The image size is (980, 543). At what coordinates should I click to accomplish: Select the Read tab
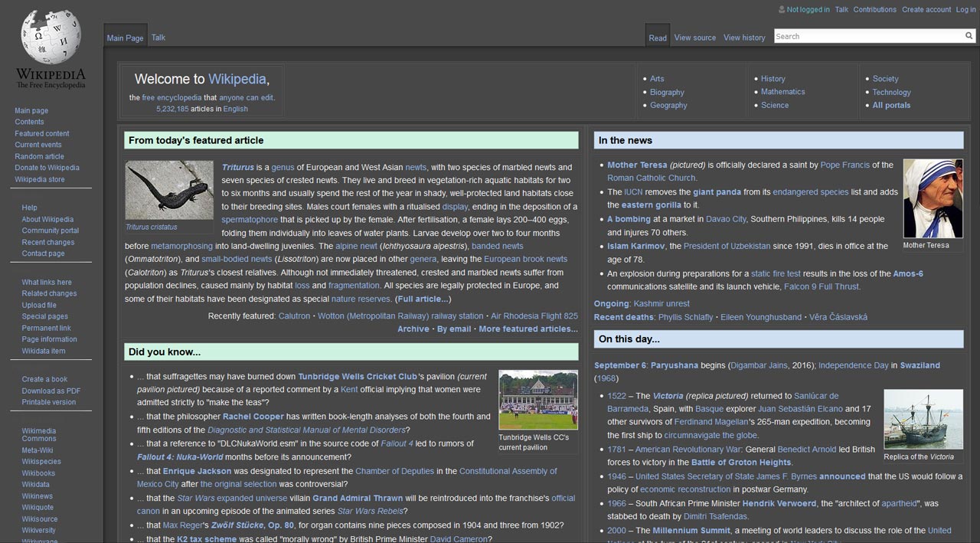(658, 38)
